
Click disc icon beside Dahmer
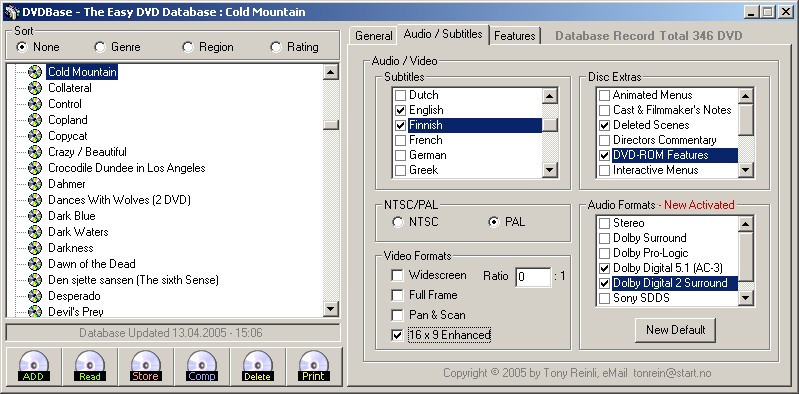(35, 184)
